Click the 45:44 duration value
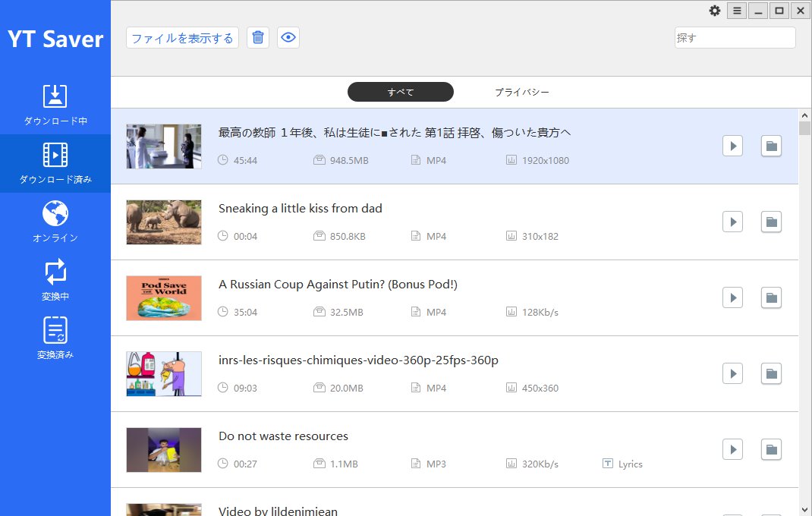812x516 pixels. [x=245, y=160]
